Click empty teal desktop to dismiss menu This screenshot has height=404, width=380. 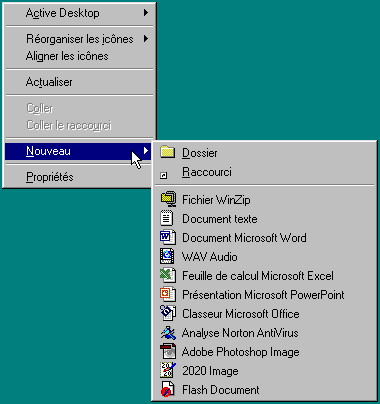[x=267, y=67]
